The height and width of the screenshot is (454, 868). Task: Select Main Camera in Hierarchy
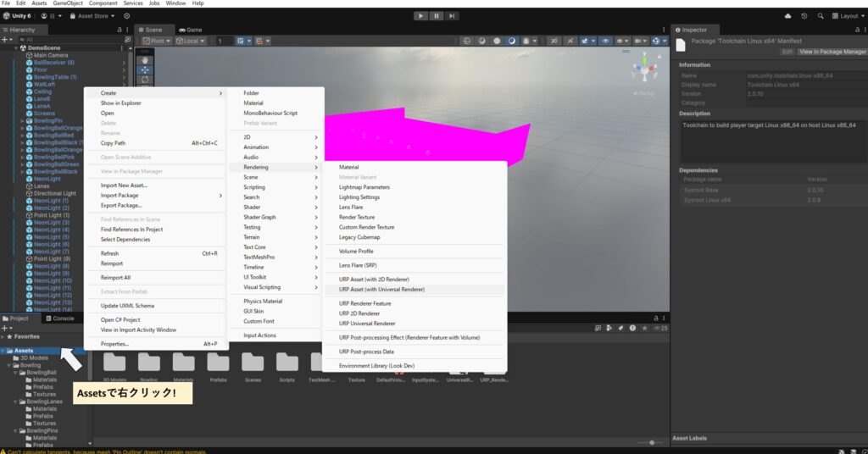point(51,55)
